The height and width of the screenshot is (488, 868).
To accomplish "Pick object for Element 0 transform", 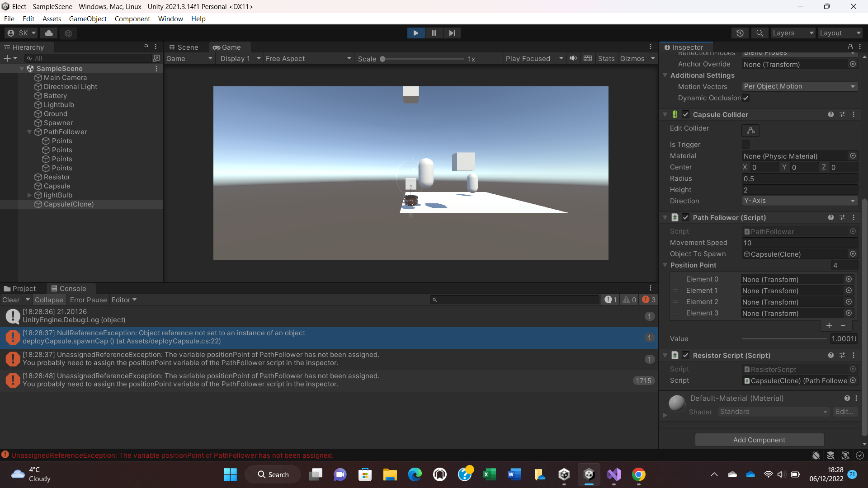I will tap(849, 279).
